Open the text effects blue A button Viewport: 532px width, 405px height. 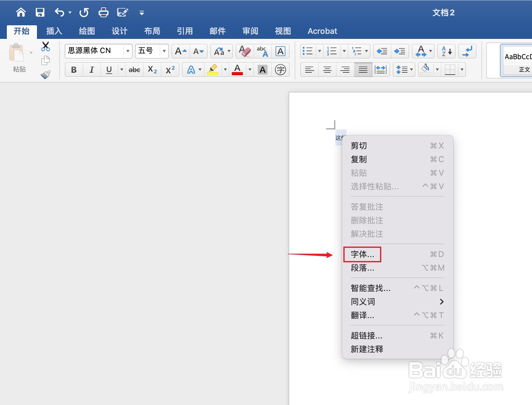pyautogui.click(x=191, y=70)
